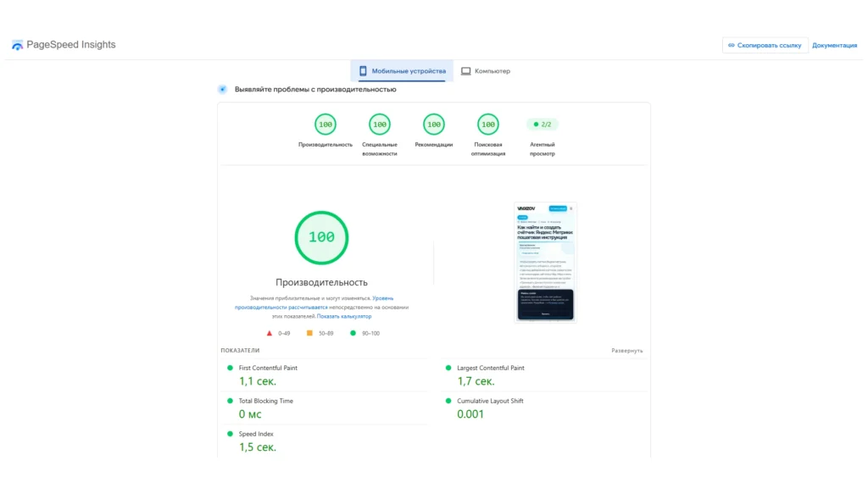Open the Показать калькулятор link
Screen dimensions: 868x488
click(344, 317)
